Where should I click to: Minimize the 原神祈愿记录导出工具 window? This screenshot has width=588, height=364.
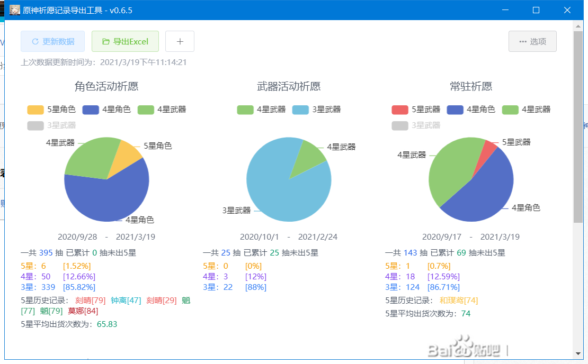505,10
